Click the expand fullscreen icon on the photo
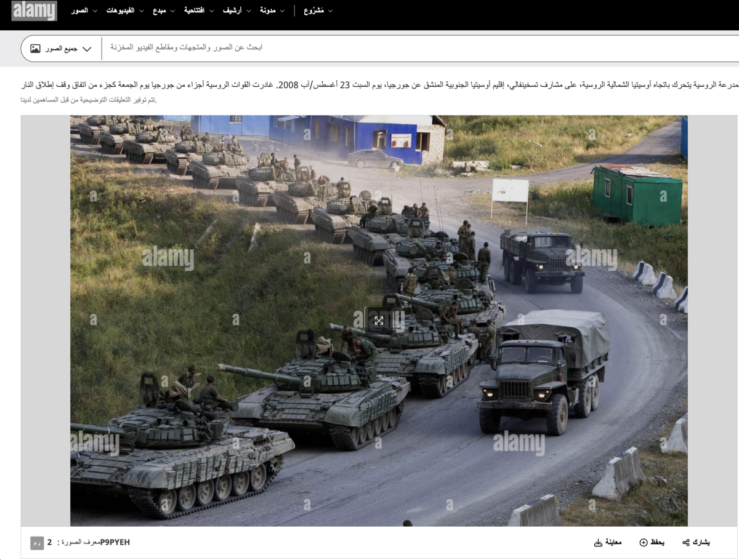Screen dimensions: 739x560 379,320
